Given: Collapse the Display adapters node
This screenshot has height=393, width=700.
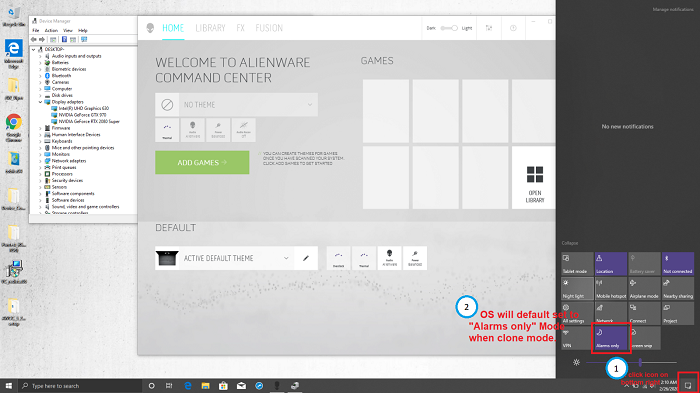Looking at the screenshot, I should tap(40, 102).
